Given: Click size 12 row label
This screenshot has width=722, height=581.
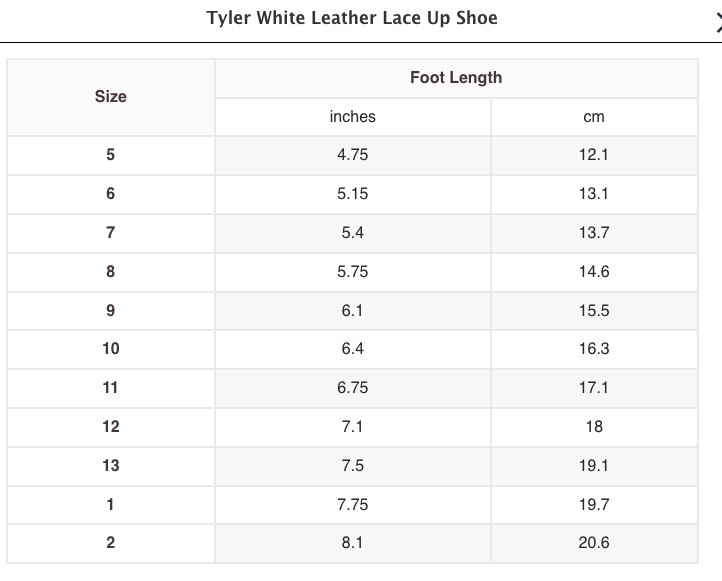Looking at the screenshot, I should 111,427.
